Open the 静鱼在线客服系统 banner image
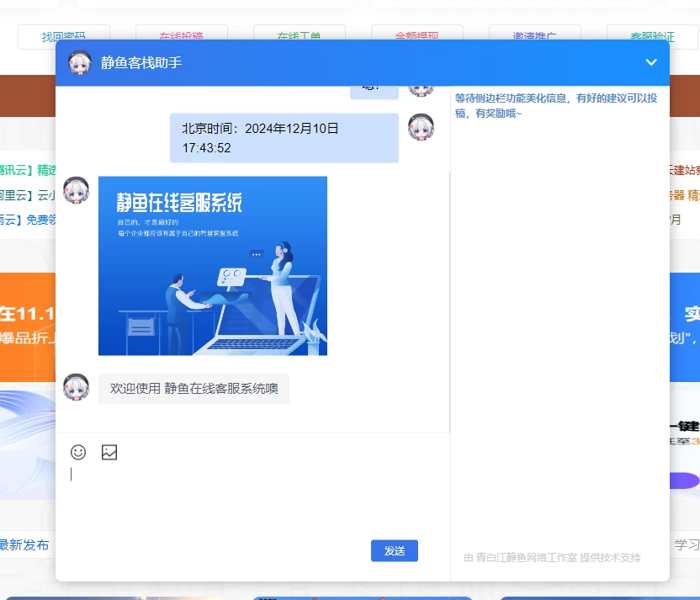Screen dimensions: 700x600 (x=213, y=265)
